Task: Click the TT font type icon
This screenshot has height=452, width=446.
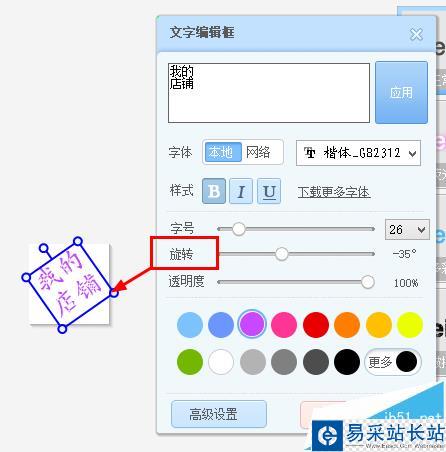Action: pyautogui.click(x=310, y=153)
